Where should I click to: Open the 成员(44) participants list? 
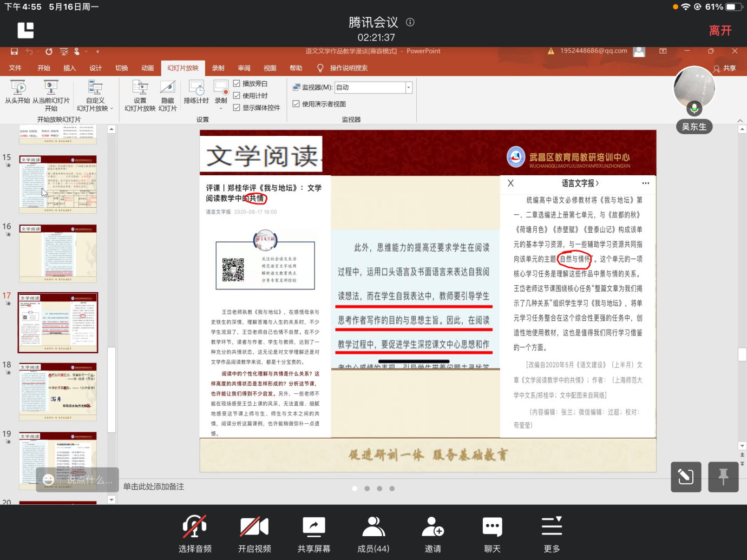click(x=373, y=526)
